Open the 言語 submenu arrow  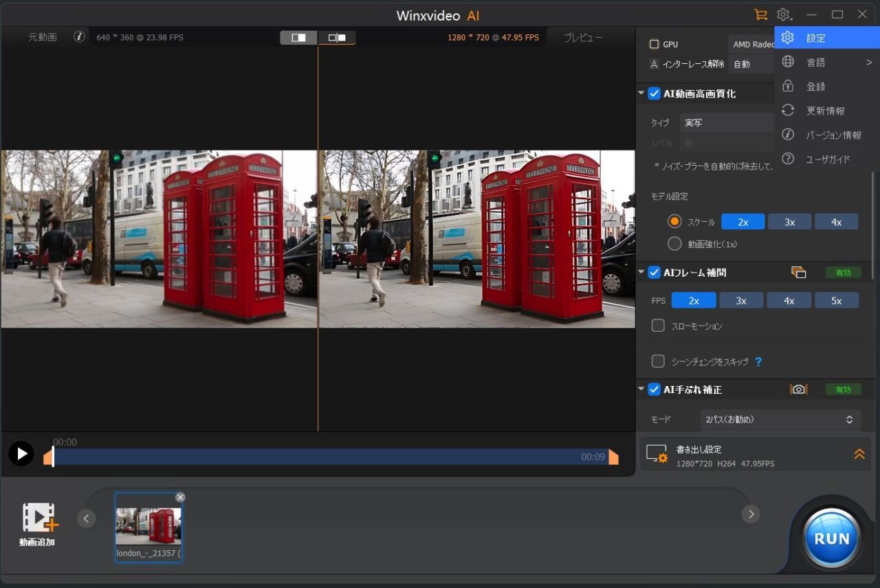pos(869,62)
